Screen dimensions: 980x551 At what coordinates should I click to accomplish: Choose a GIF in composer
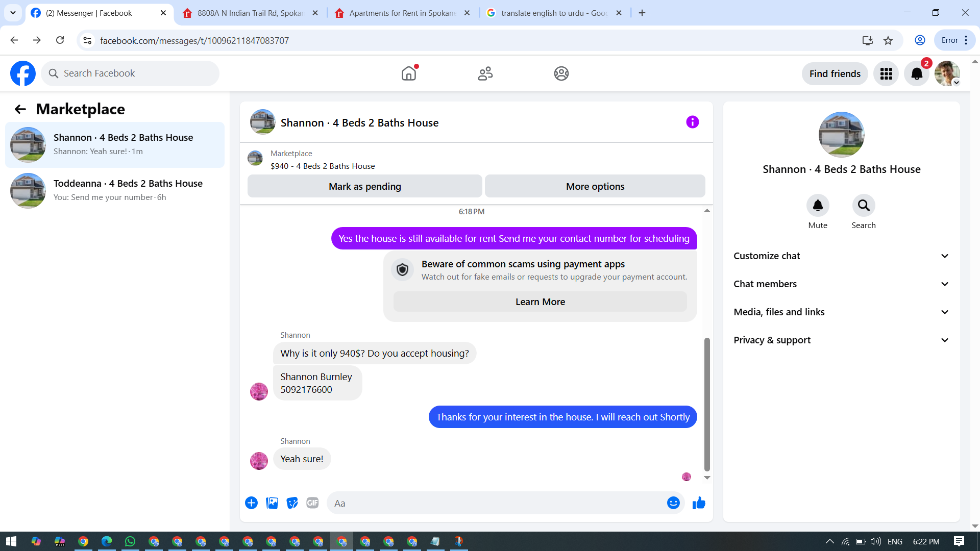coord(312,503)
